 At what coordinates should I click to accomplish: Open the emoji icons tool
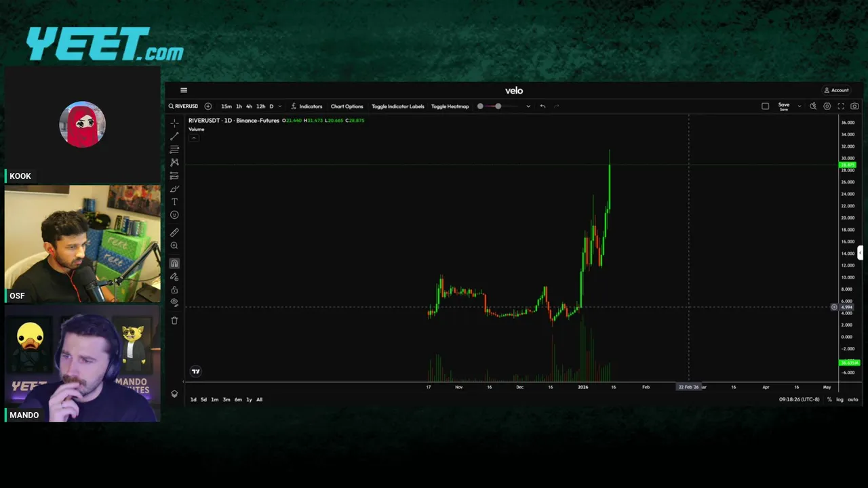tap(174, 215)
